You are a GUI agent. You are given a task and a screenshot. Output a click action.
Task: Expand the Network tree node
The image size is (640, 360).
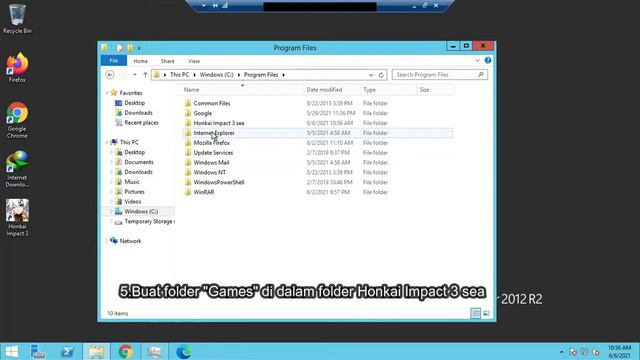click(107, 241)
